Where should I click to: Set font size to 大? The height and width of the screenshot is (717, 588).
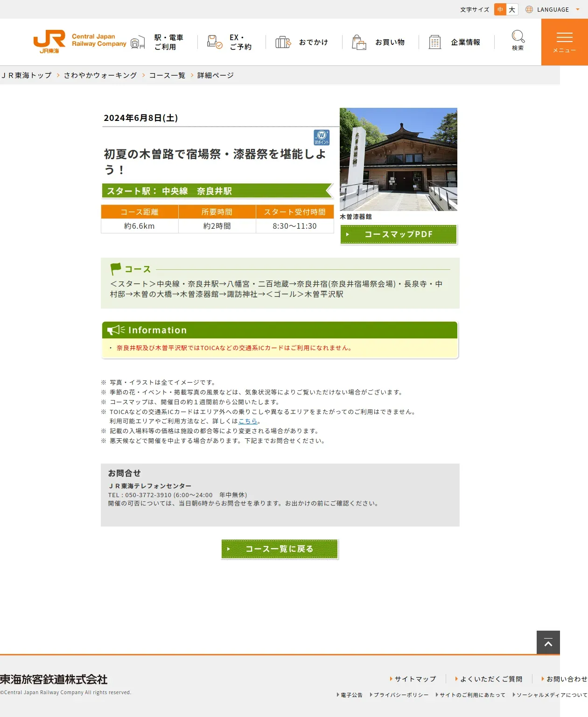click(x=512, y=9)
